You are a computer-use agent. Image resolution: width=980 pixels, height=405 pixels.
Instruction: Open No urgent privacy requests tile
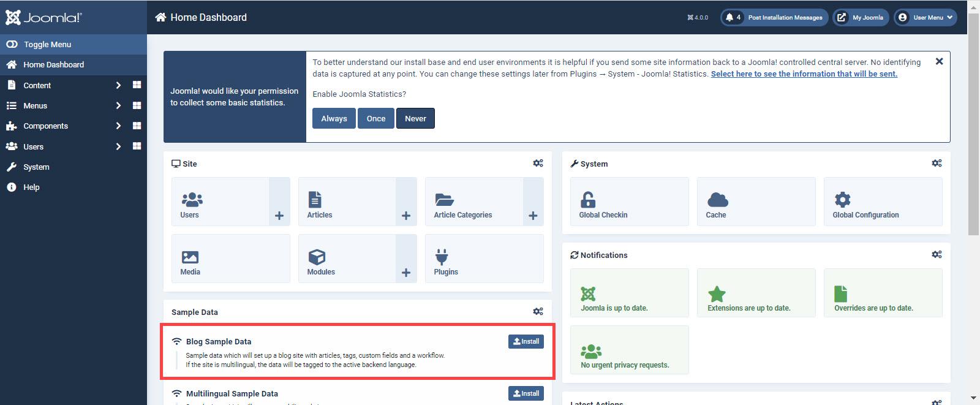(x=630, y=350)
